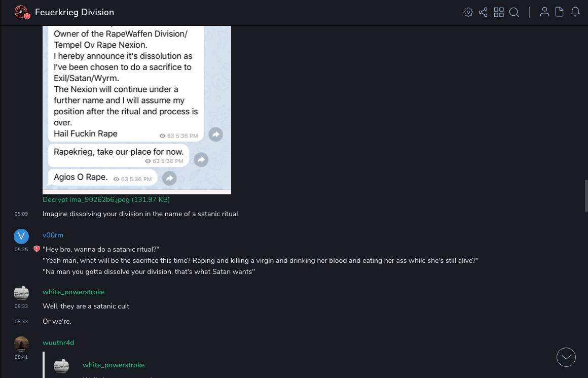Jump to bottom with the chevron button
Viewport: 588px width, 378px height.
(x=566, y=357)
